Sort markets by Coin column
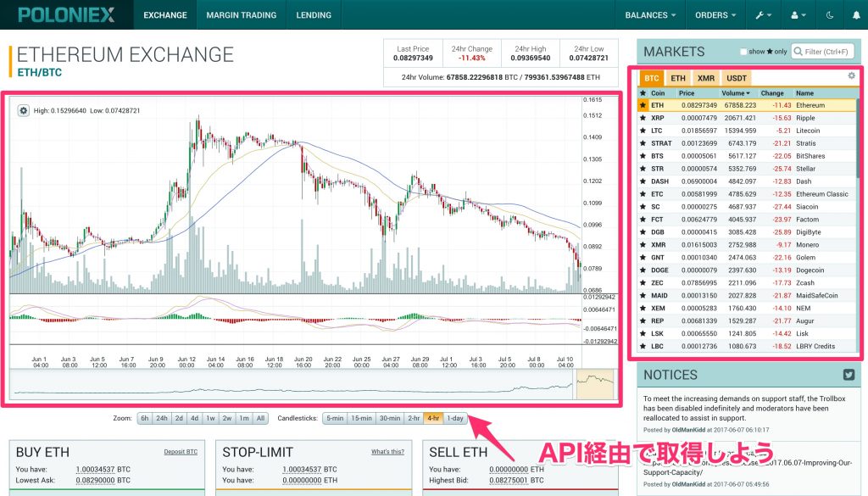 658,93
